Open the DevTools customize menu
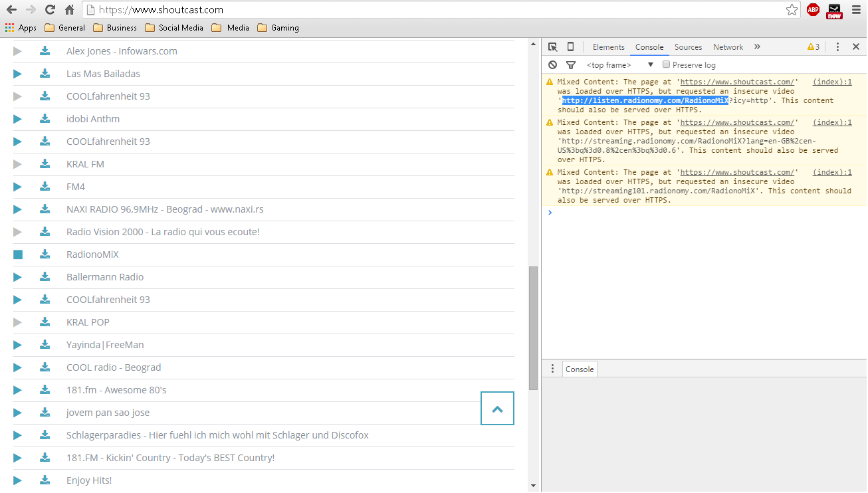 [837, 47]
